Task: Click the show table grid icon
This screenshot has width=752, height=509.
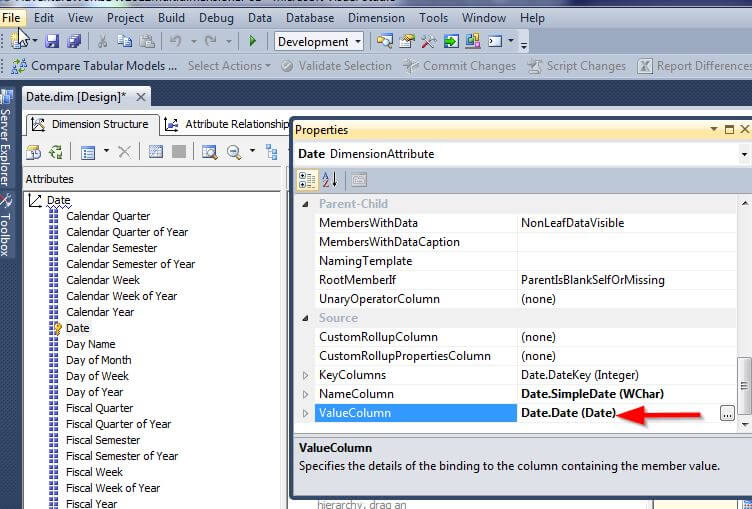Action: [156, 152]
